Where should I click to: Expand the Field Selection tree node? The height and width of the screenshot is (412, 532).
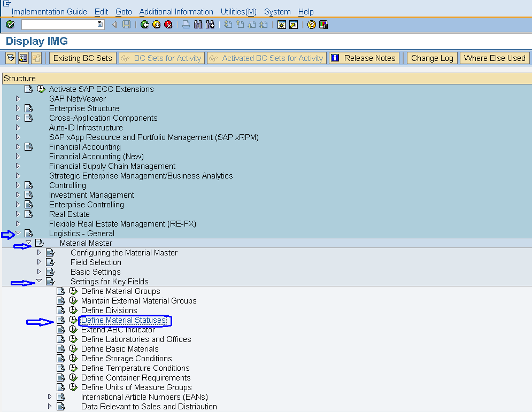click(38, 262)
